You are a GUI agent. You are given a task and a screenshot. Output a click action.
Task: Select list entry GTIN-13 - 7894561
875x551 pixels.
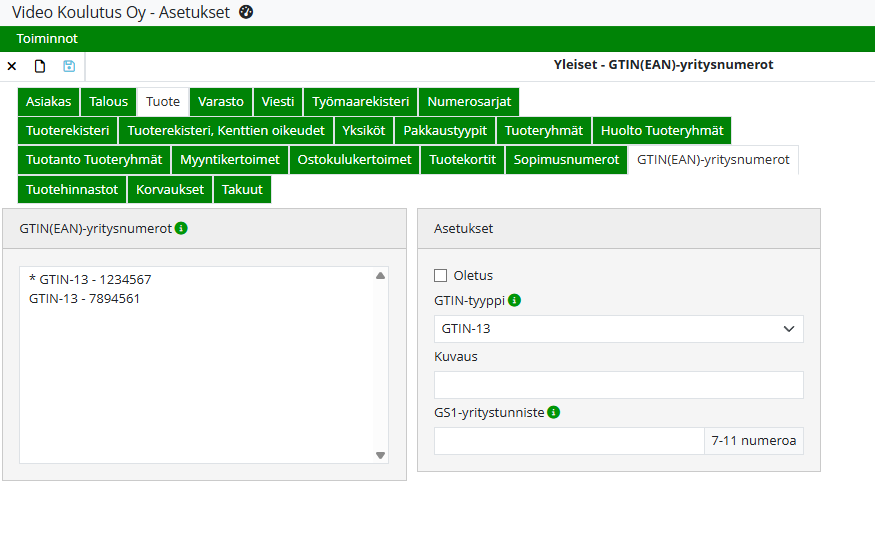(x=84, y=298)
